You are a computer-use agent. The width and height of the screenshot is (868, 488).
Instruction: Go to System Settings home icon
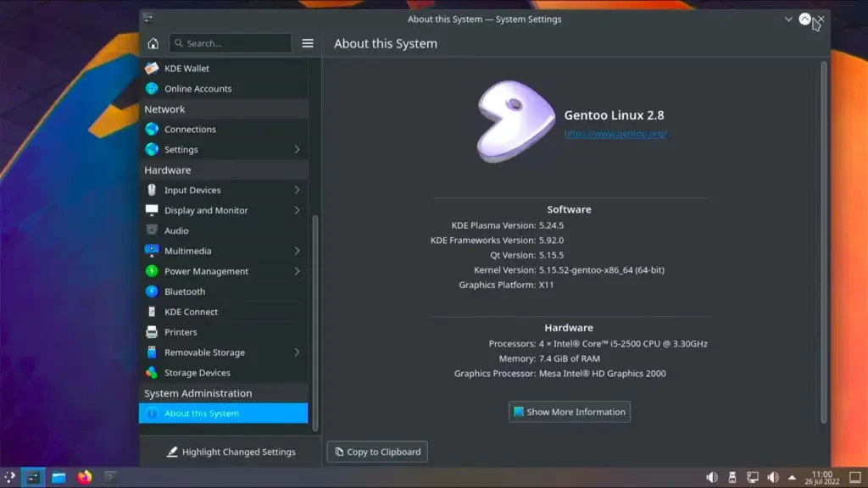point(153,43)
